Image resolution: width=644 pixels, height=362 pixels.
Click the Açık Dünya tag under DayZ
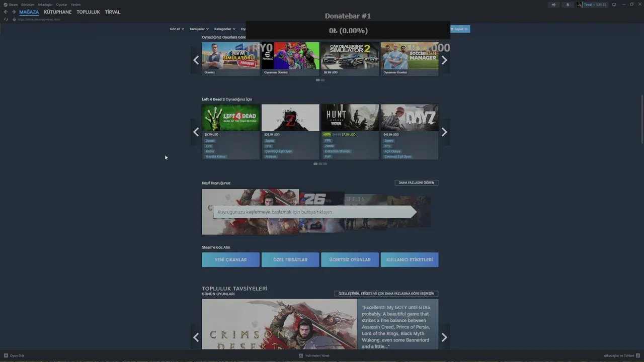point(392,151)
